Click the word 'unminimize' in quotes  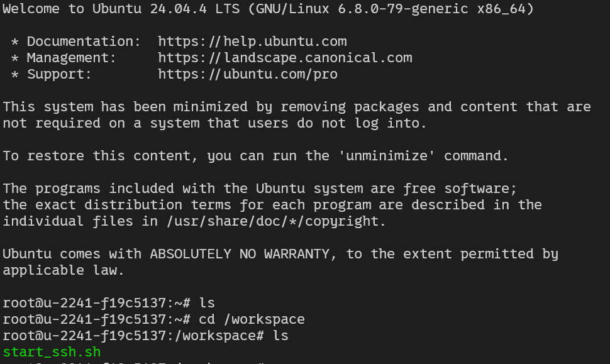(387, 155)
